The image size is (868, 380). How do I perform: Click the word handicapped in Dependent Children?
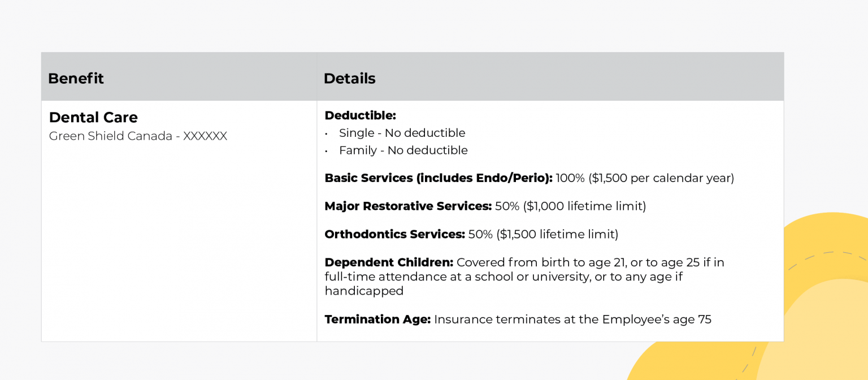click(364, 291)
